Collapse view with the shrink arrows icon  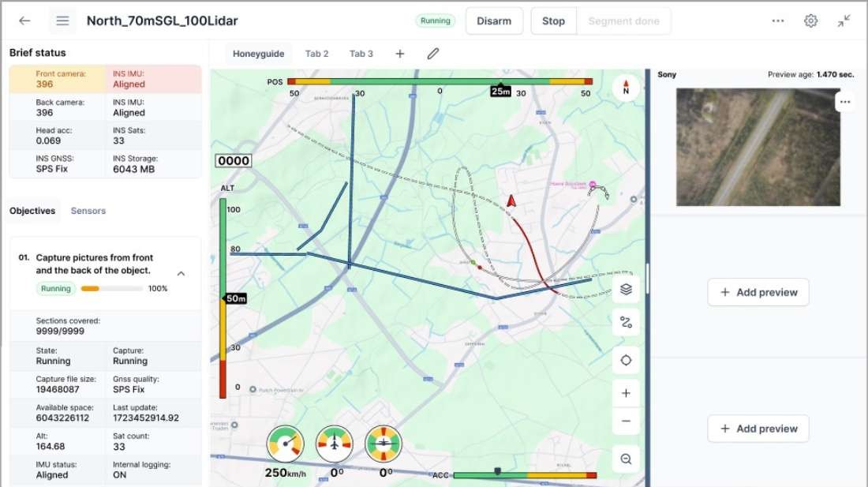(x=844, y=21)
